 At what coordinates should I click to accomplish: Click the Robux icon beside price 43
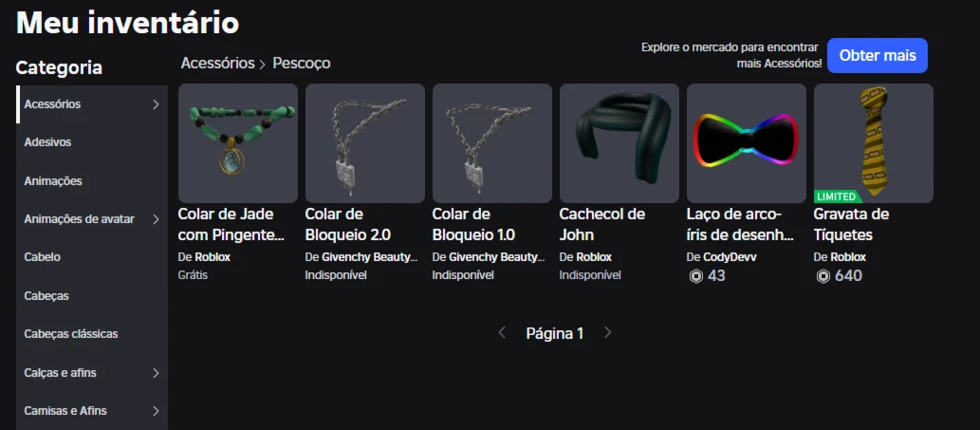[696, 275]
